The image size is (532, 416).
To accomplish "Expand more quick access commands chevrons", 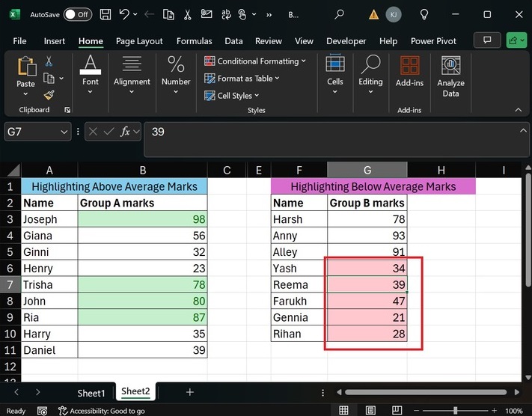I will (269, 15).
